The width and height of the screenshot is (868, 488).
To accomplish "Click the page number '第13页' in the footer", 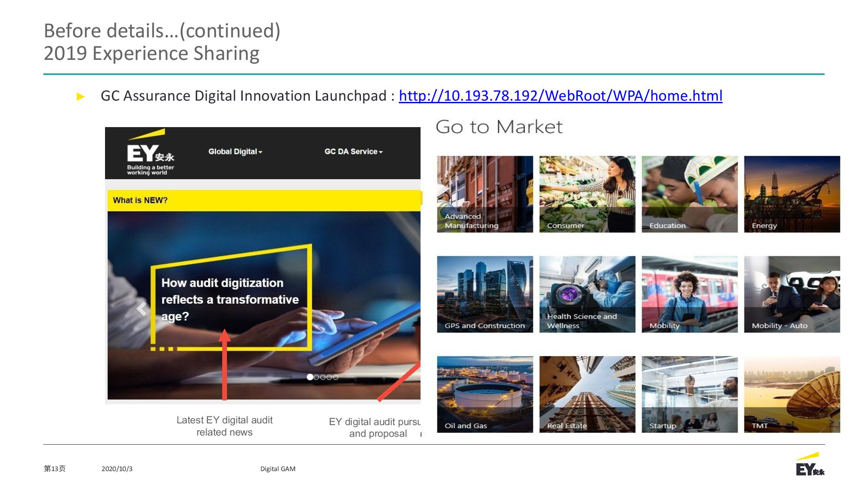I will pyautogui.click(x=55, y=468).
